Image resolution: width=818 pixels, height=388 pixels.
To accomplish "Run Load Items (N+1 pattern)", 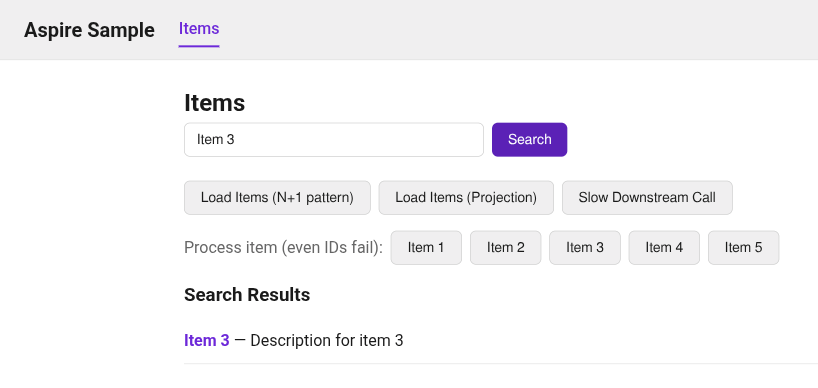I will point(277,198).
